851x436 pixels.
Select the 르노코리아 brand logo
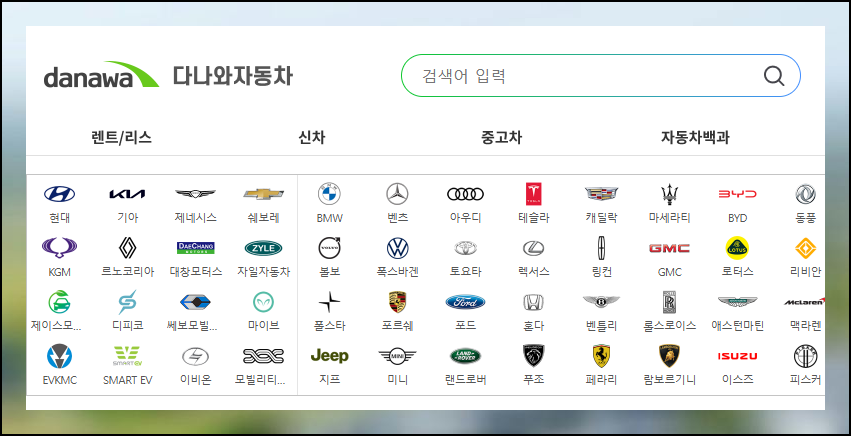[x=128, y=248]
